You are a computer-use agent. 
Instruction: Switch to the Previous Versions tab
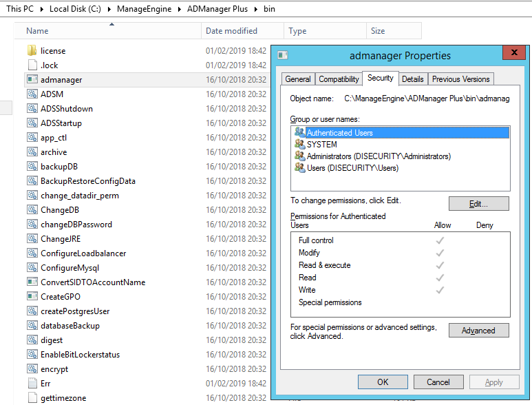coord(460,79)
